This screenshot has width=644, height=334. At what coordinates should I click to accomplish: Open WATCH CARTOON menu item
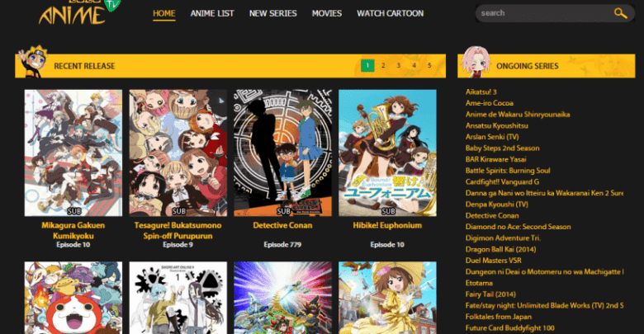[x=390, y=13]
